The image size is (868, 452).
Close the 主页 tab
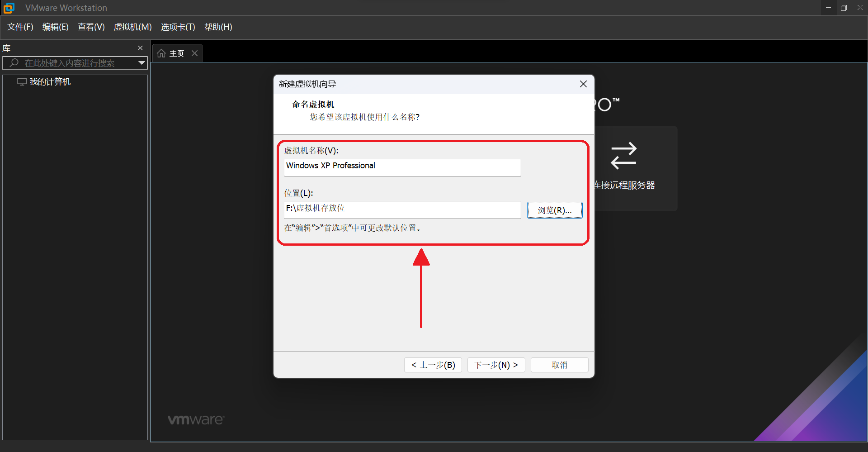point(195,53)
